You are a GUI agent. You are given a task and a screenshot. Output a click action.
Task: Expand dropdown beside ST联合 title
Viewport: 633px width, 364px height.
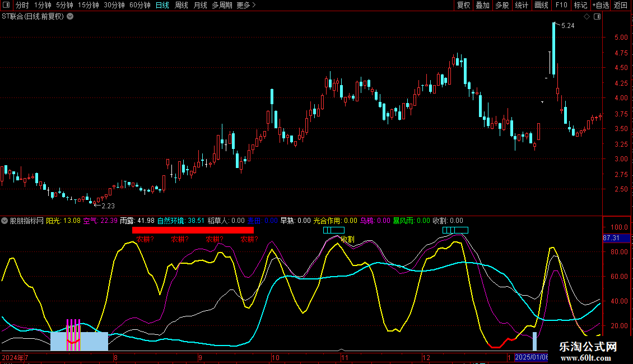(70, 17)
